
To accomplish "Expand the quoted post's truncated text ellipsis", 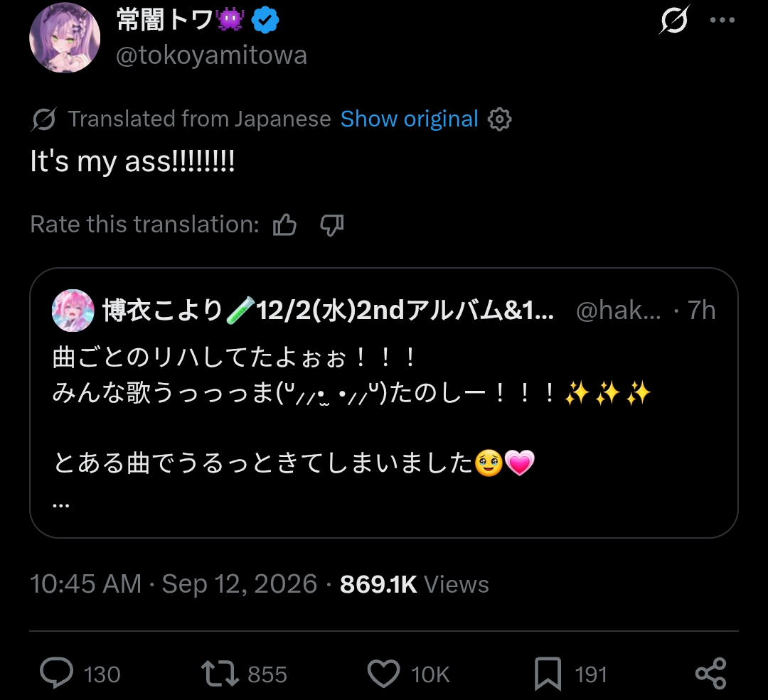I will coord(60,503).
